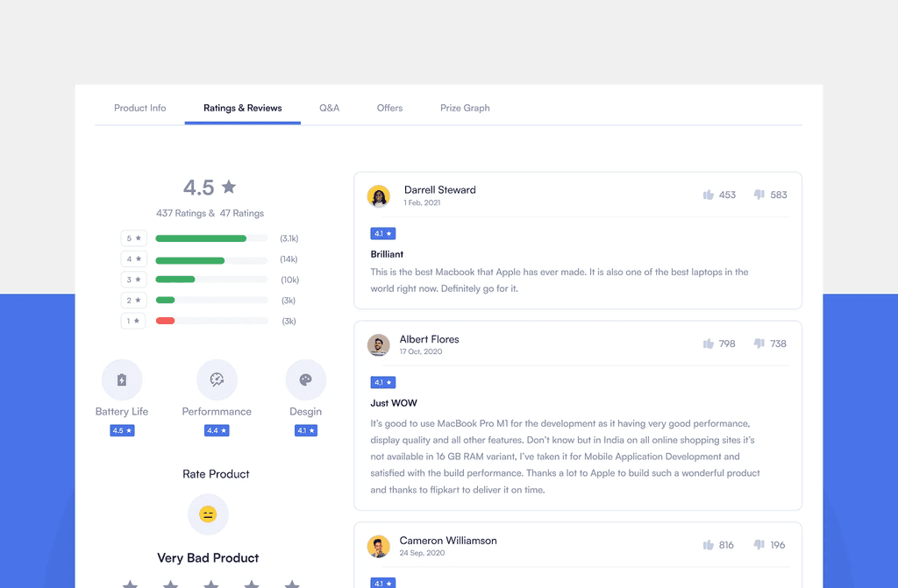This screenshot has height=588, width=898.
Task: Upvote Albert Flores' review with thumbs up
Action: coord(709,344)
